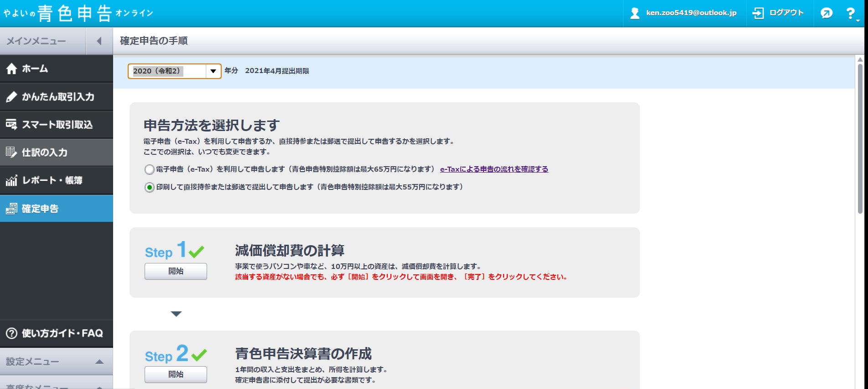This screenshot has width=868, height=389.
Task: Click the Step 1 green checkmark
Action: 196,252
